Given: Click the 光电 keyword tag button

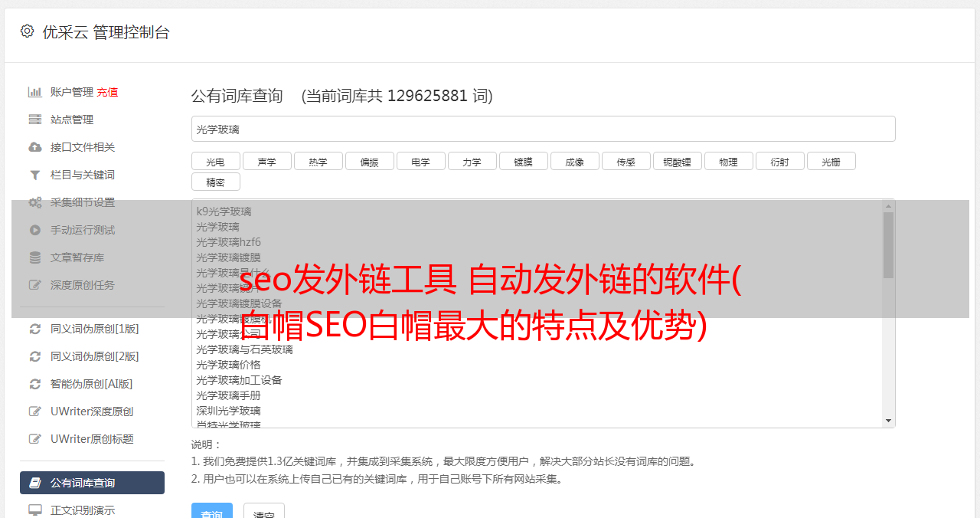Looking at the screenshot, I should pos(215,162).
